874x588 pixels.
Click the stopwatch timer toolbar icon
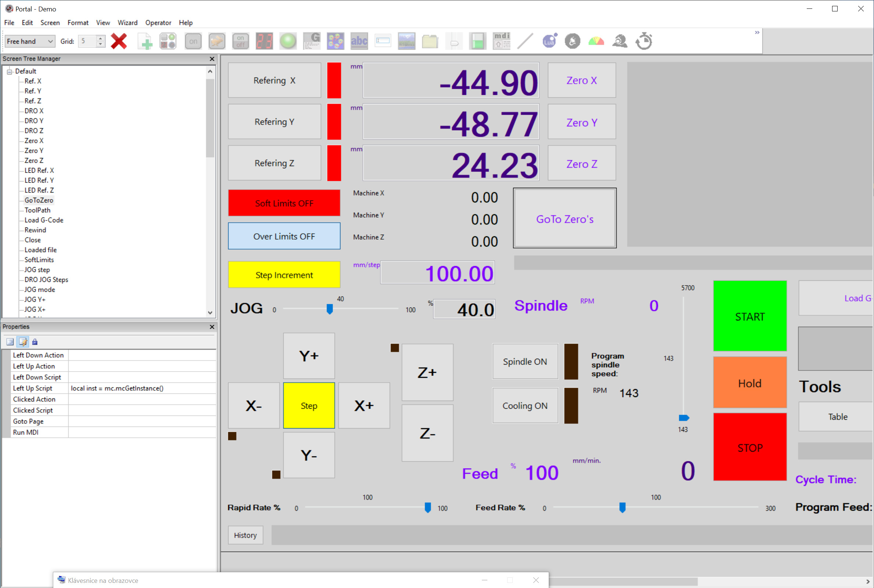click(x=644, y=41)
